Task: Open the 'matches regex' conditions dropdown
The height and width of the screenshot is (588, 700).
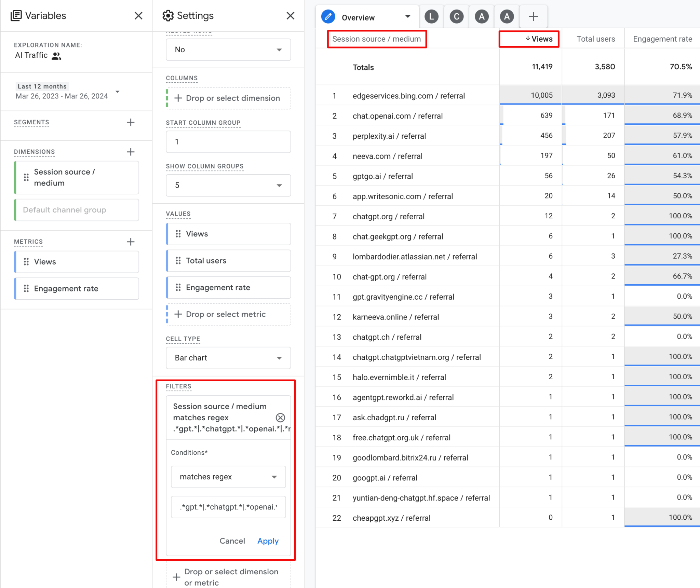Action: click(x=228, y=477)
